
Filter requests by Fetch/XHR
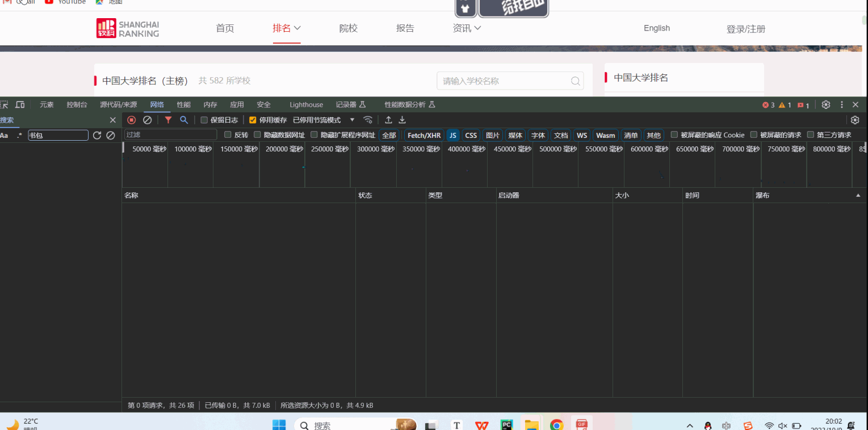click(x=424, y=136)
